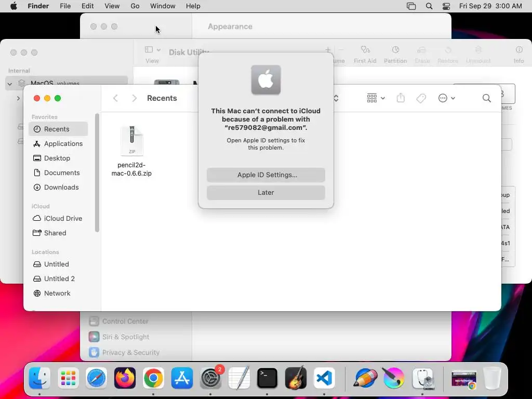
Task: Open Applications in Finder sidebar
Action: tap(58, 143)
